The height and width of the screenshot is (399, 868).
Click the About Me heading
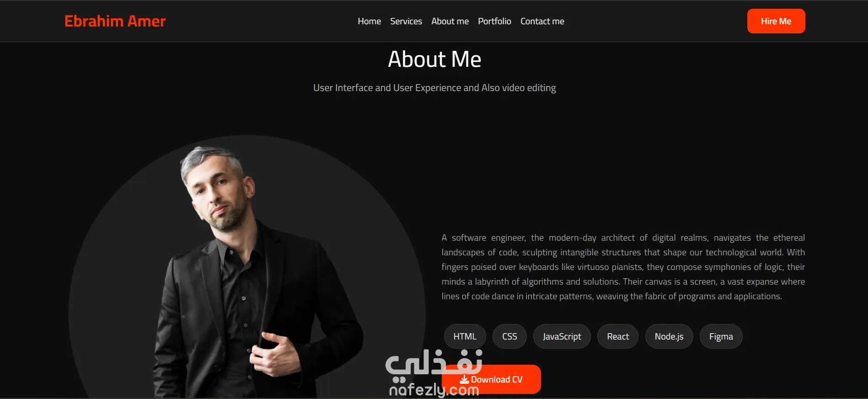(434, 59)
